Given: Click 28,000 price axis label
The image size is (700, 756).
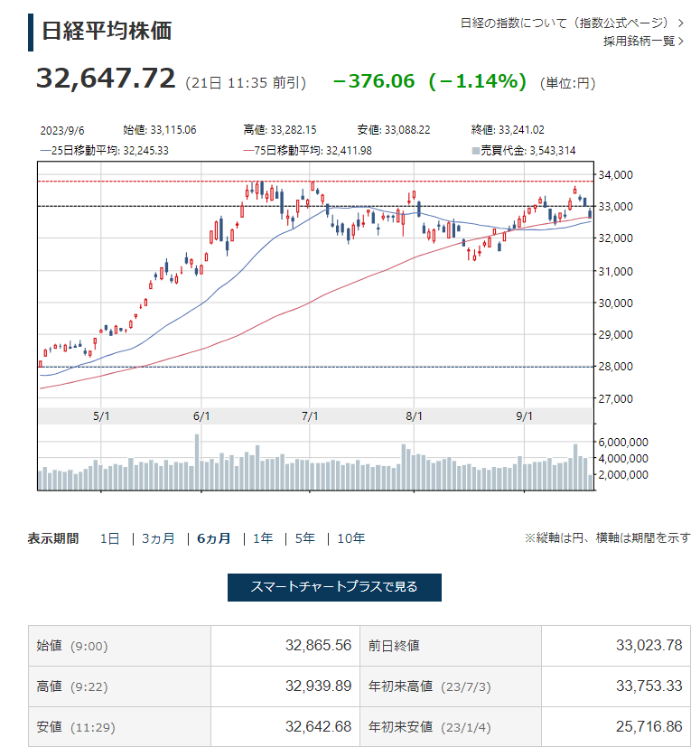Looking at the screenshot, I should [x=616, y=367].
